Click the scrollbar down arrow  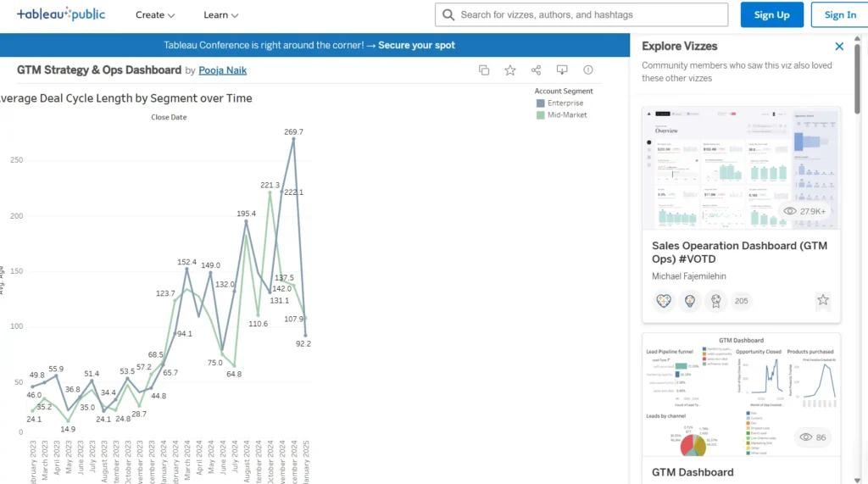[857, 480]
